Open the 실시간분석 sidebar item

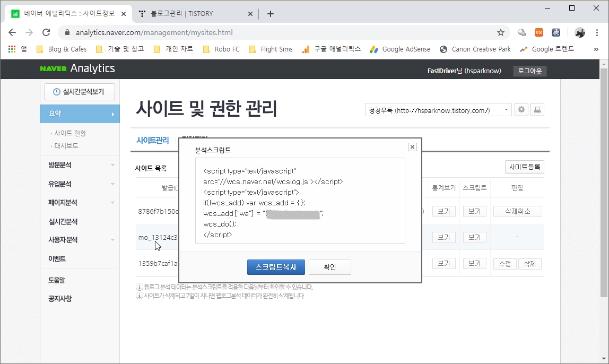pos(63,221)
